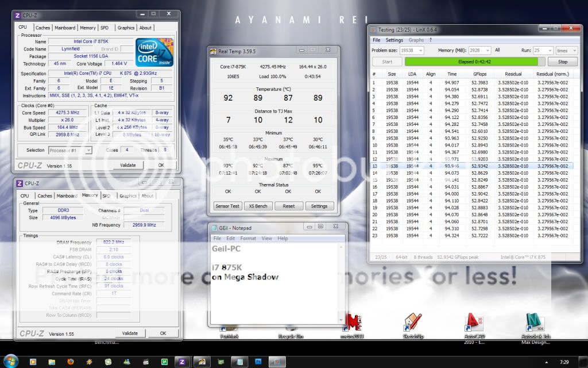Click Sensor Test in Real Temp
Viewport: 588px width, 368px height.
tap(227, 206)
